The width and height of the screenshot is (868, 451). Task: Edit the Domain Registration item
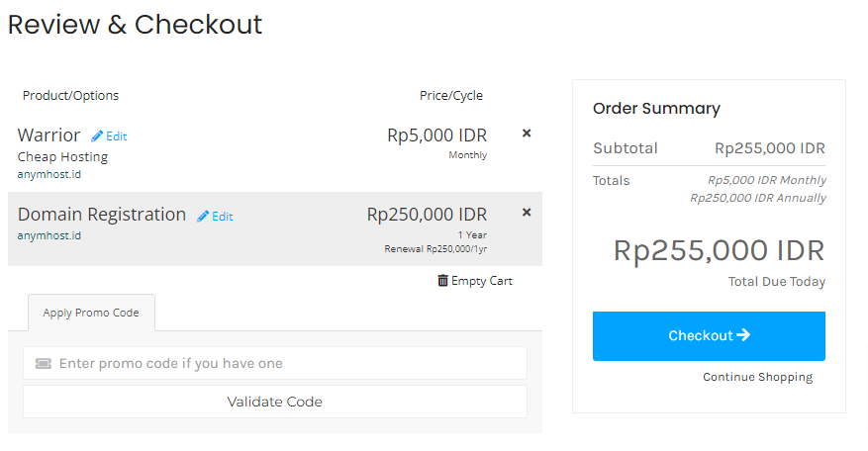[215, 217]
